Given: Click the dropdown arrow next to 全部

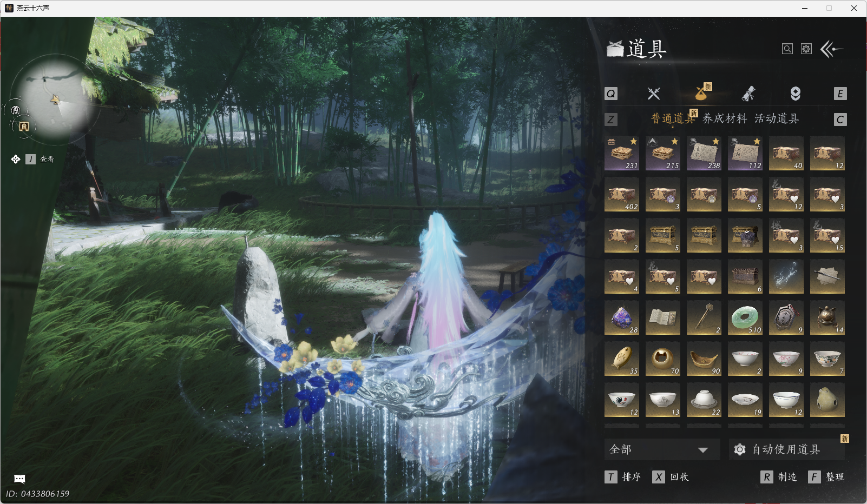Looking at the screenshot, I should click(x=703, y=450).
